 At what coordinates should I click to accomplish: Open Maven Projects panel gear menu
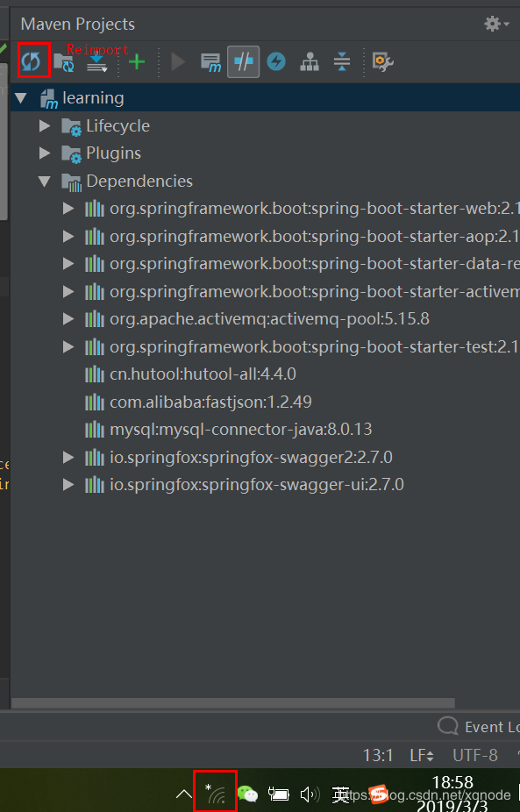[x=496, y=24]
